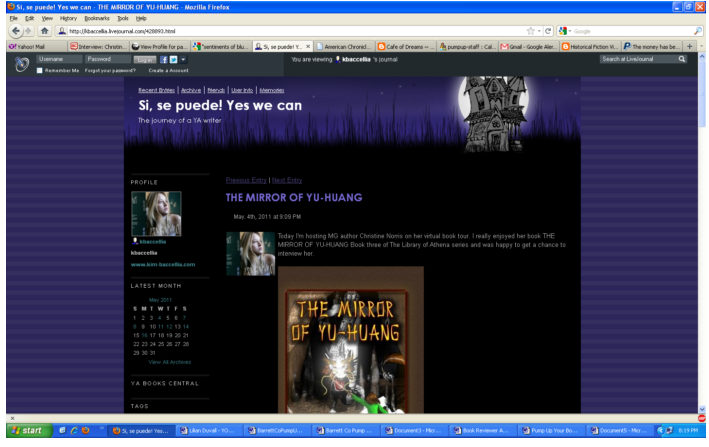
Task: Open the Recent Entries link
Action: click(x=156, y=90)
